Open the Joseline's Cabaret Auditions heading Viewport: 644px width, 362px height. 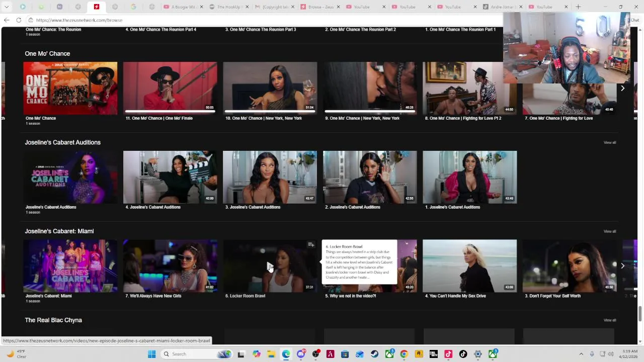coord(63,142)
